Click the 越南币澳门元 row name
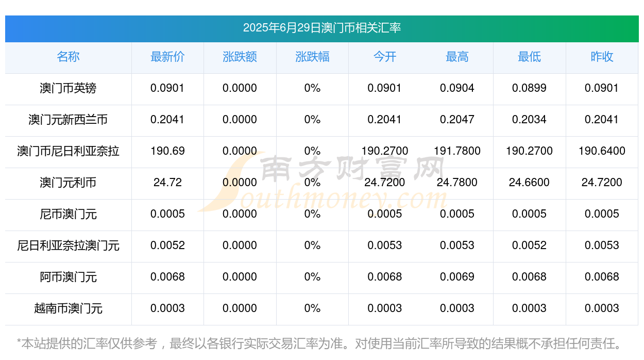 click(x=68, y=308)
